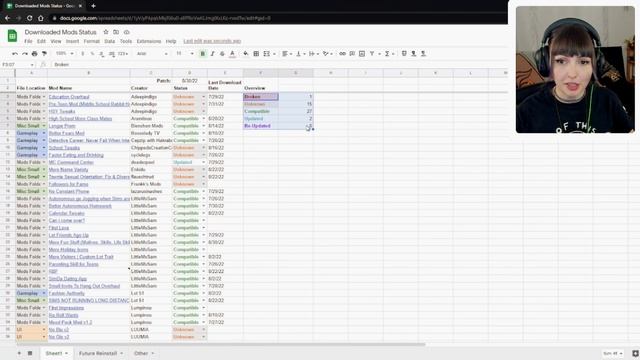Open the Edit menu
640x360 pixels.
click(41, 41)
